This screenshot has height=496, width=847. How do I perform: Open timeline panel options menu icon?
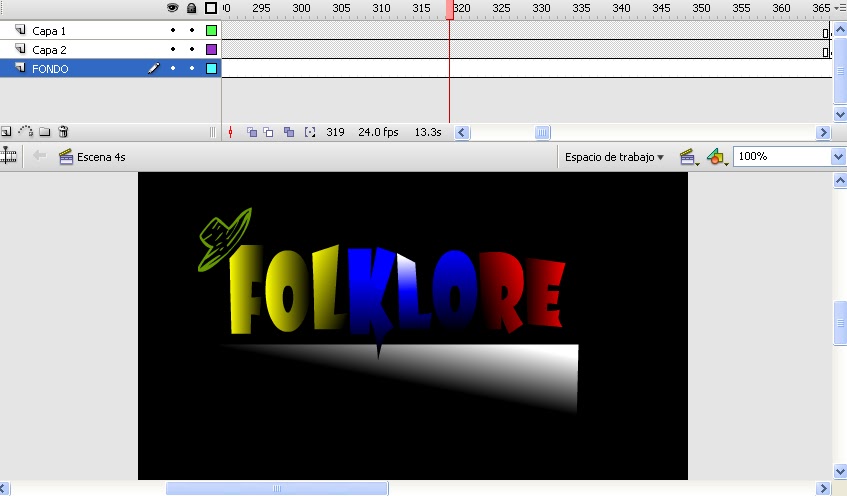(841, 8)
